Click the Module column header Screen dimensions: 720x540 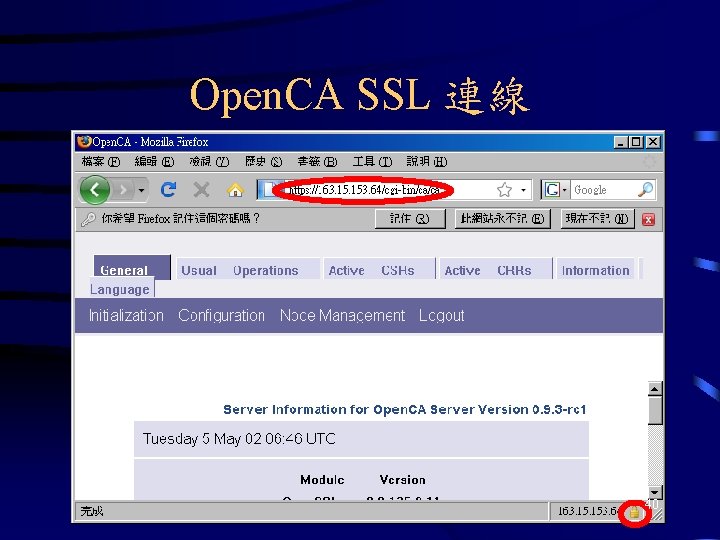tap(322, 480)
